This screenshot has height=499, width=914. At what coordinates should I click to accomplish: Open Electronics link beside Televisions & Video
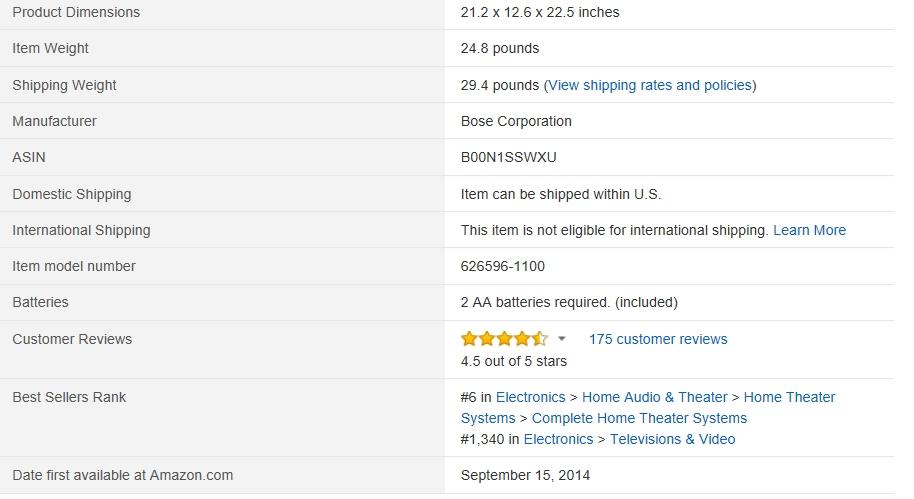click(558, 439)
